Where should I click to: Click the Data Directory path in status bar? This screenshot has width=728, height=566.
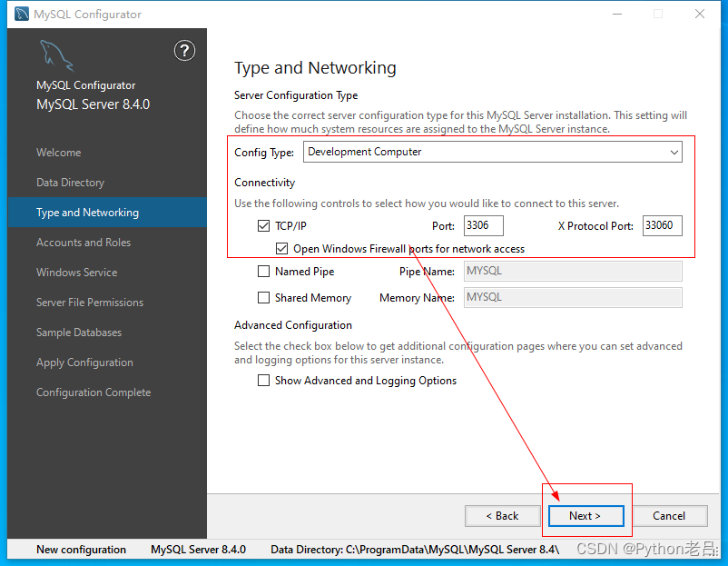coord(415,550)
